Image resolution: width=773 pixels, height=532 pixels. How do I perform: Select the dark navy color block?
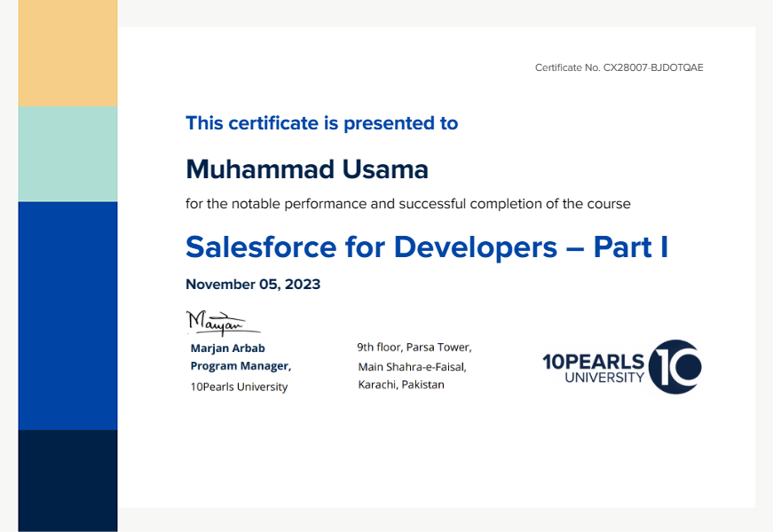[67, 480]
